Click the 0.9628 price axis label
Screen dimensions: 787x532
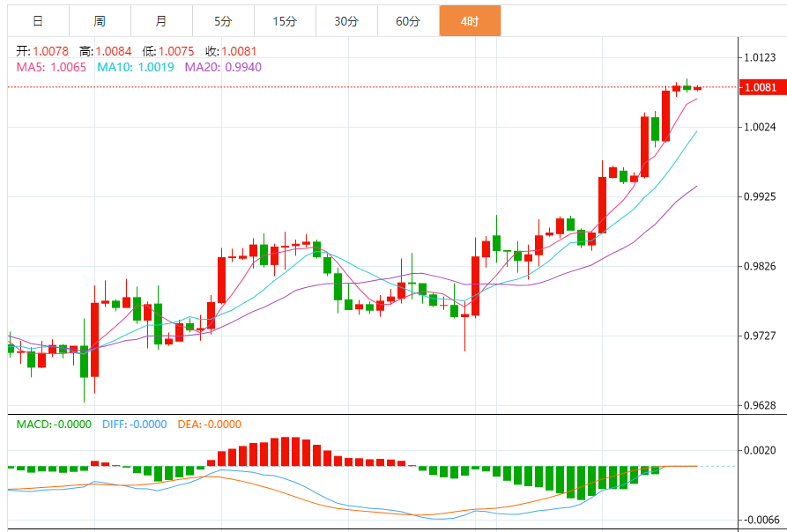point(761,405)
